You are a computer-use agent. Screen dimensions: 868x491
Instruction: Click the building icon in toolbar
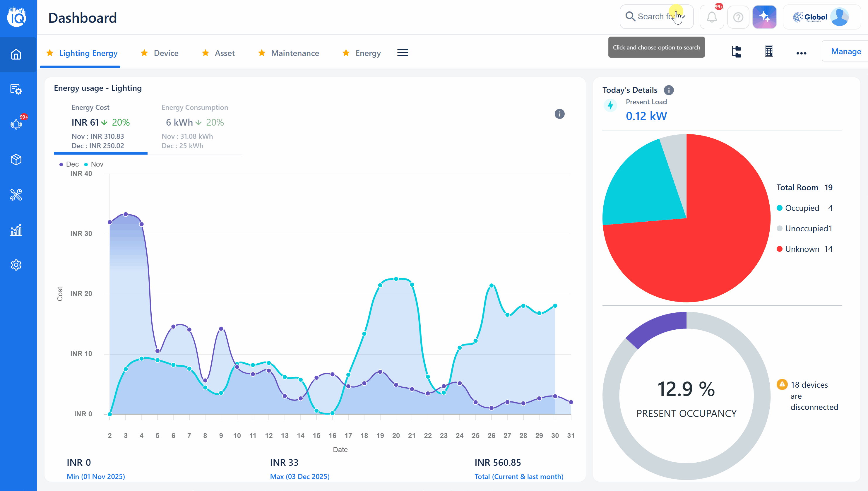[x=768, y=52]
